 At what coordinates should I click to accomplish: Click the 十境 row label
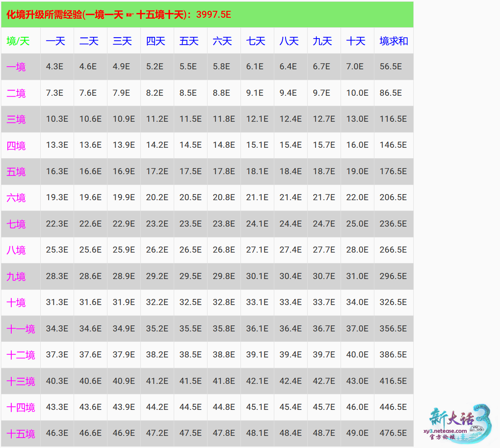click(21, 302)
